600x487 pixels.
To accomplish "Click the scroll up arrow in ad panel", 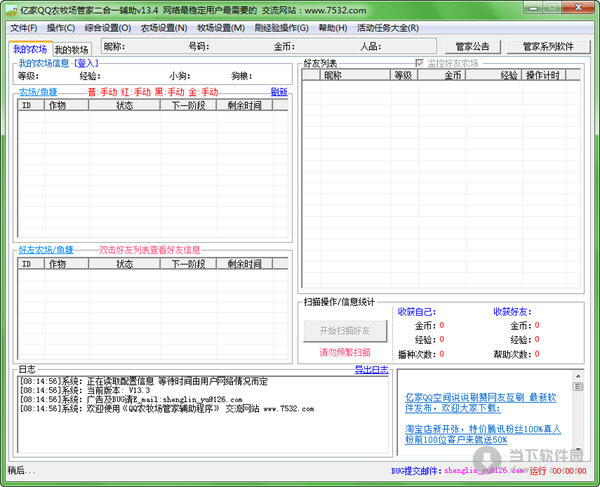I will point(578,376).
